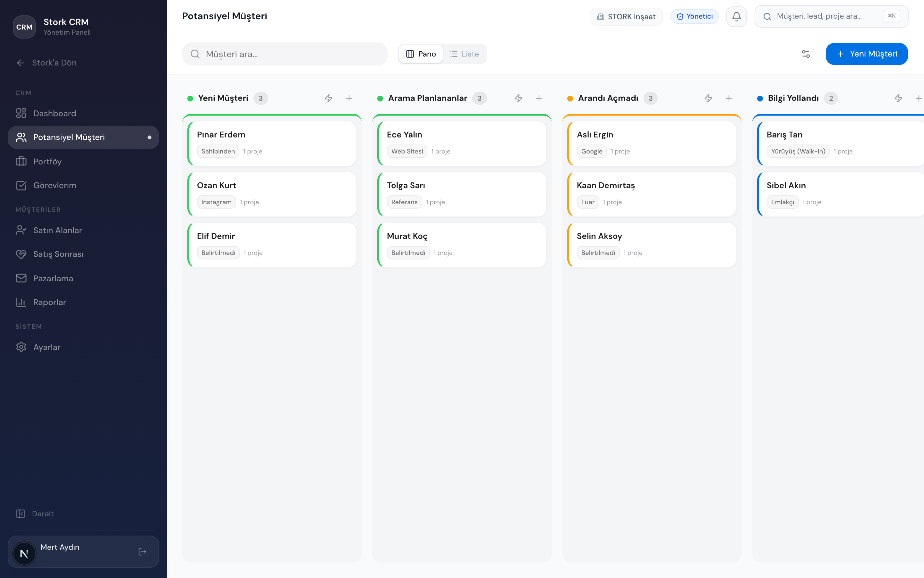Screen dimensions: 924x578
Task: Open Pınar Erdem card
Action: (x=272, y=143)
